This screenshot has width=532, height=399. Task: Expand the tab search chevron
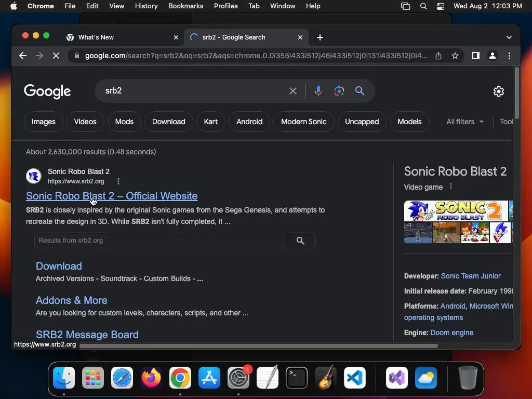click(x=509, y=37)
